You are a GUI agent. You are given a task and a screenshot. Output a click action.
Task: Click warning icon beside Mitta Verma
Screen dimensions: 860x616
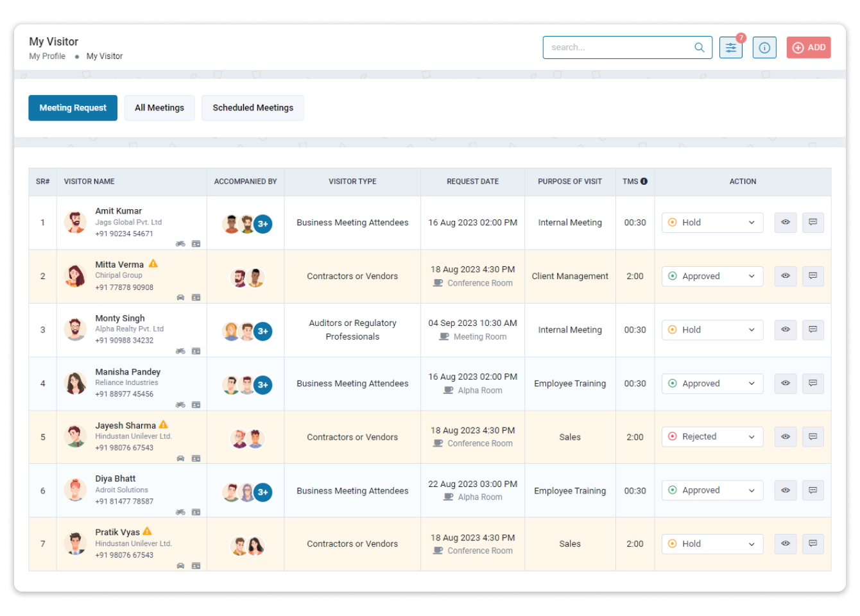(153, 264)
